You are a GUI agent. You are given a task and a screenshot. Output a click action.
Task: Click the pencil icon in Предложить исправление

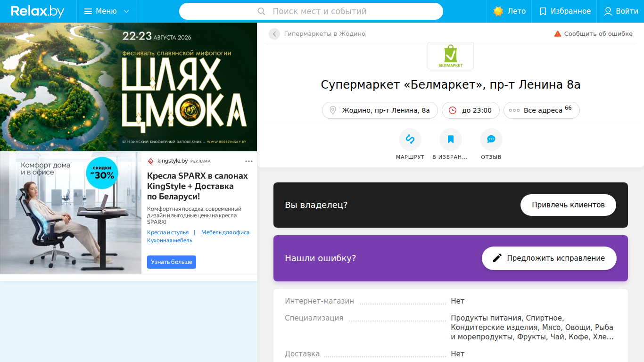[x=497, y=258]
